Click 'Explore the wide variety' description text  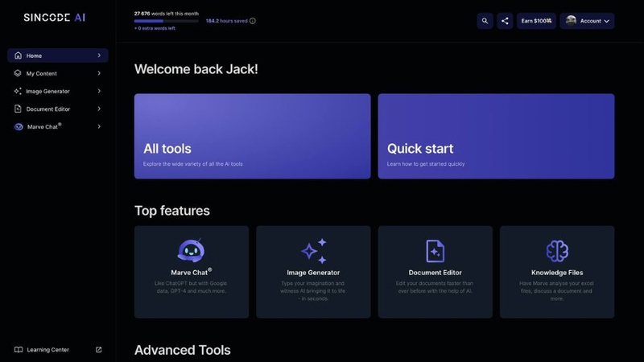pyautogui.click(x=193, y=164)
